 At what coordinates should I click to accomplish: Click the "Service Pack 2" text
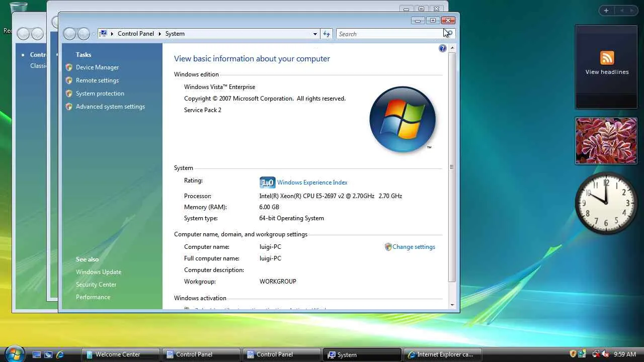203,110
